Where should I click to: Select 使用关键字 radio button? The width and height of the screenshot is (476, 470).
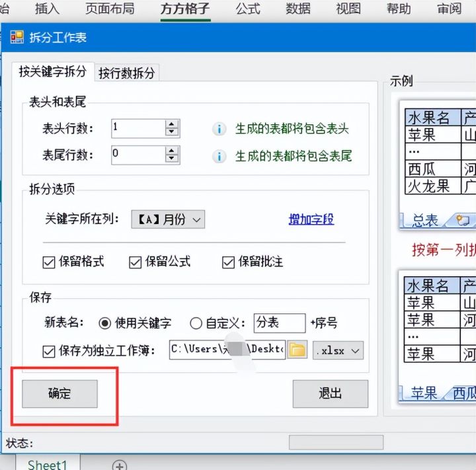click(104, 323)
